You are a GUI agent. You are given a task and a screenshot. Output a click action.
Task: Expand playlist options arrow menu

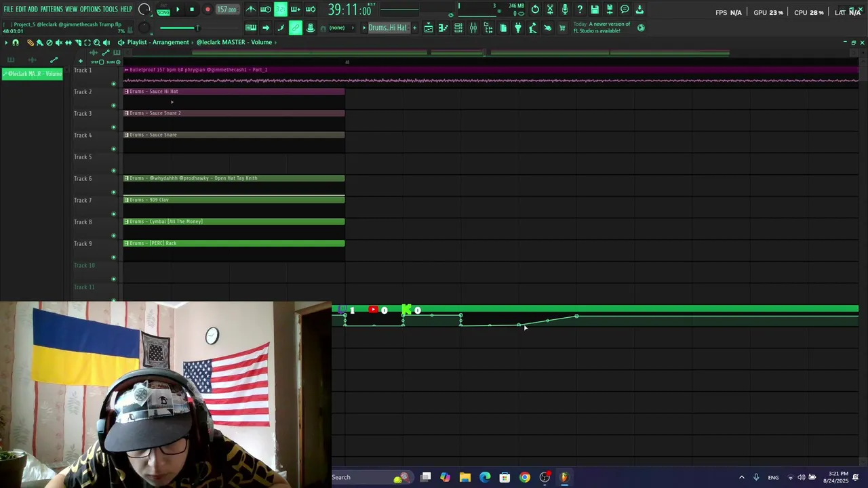click(x=6, y=43)
